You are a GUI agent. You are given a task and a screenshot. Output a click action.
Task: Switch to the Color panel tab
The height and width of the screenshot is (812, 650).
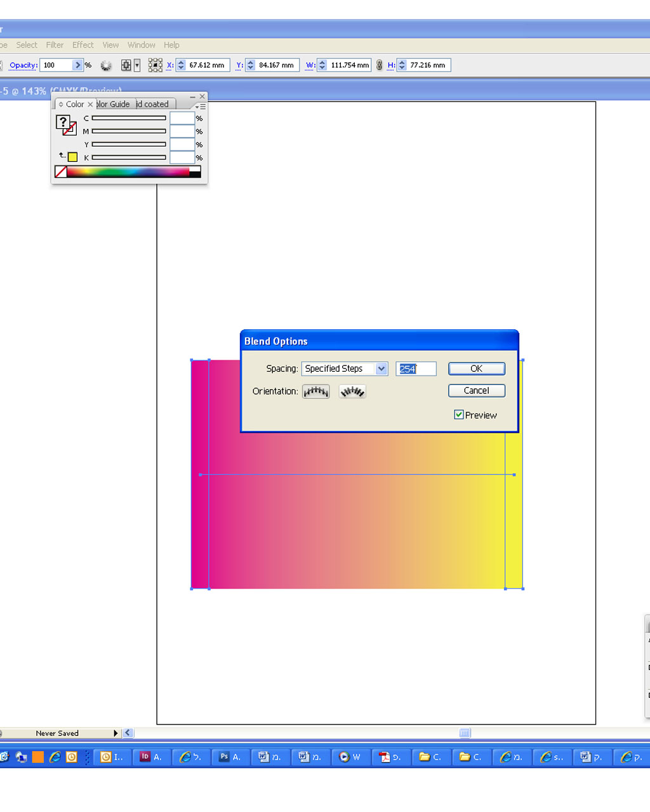(x=74, y=104)
